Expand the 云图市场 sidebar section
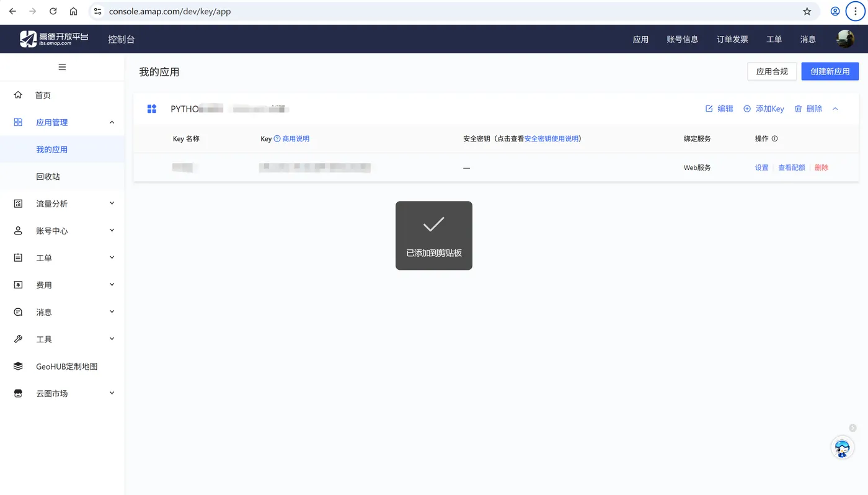The height and width of the screenshot is (495, 868). (112, 393)
